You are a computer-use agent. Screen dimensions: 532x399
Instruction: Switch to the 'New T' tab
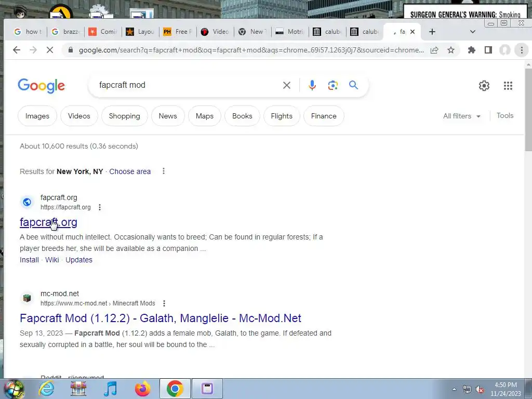[x=252, y=32]
